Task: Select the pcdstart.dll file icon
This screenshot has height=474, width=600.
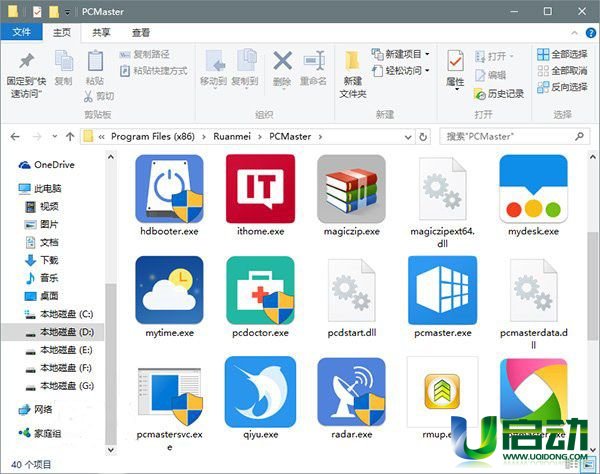Action: coord(351,290)
